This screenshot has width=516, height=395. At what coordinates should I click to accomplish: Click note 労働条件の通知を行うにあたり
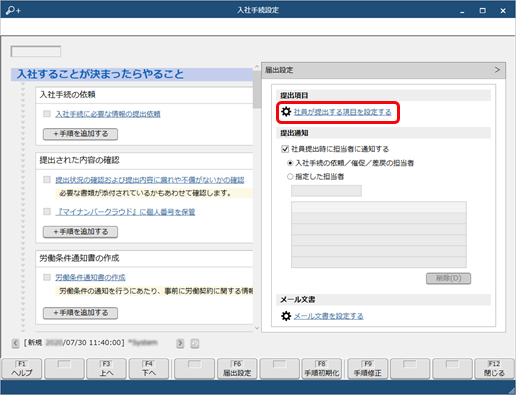click(x=156, y=291)
